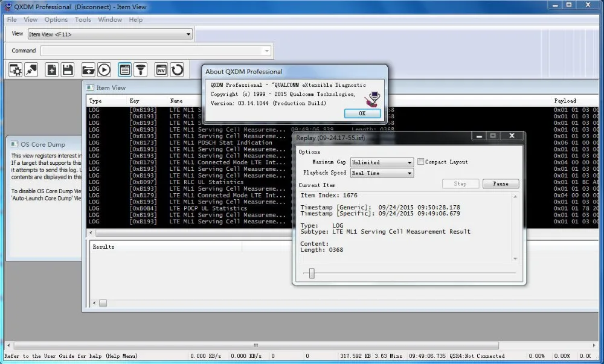Click the Current Item scroll up arrow
This screenshot has width=604, height=364.
tap(515, 197)
